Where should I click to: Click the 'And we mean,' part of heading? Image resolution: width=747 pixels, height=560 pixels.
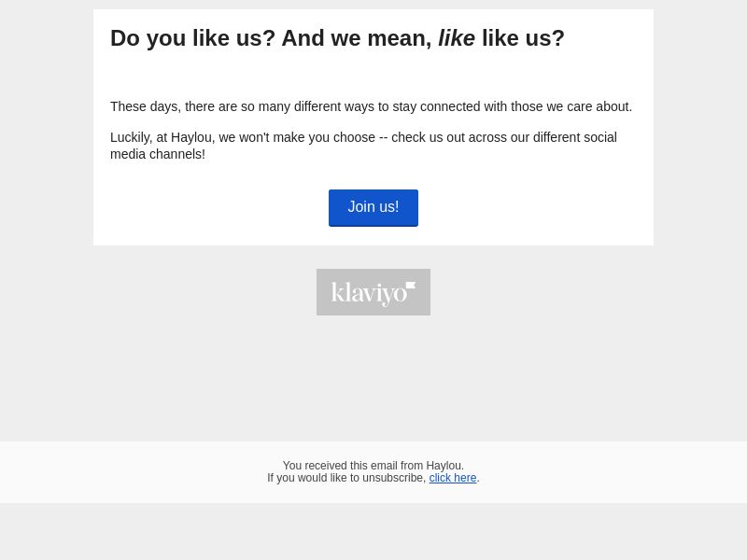(x=357, y=38)
